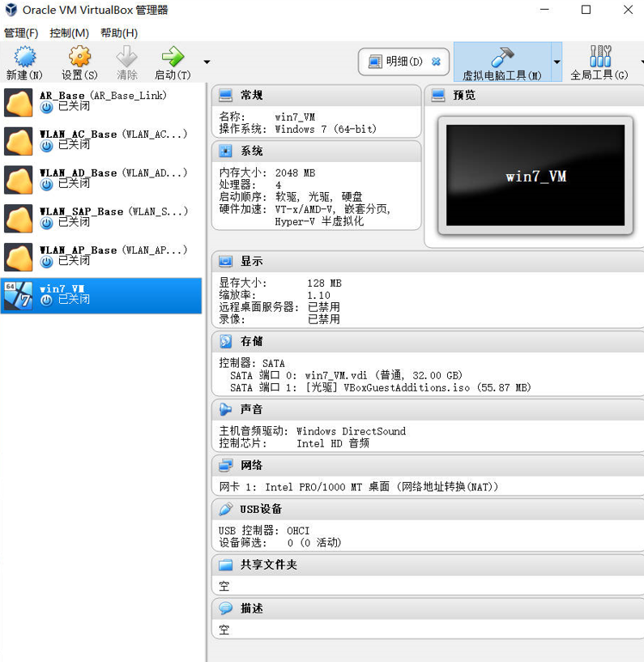Expand the dropdown arrow beside 启动
The width and height of the screenshot is (644, 662).
pyautogui.click(x=207, y=62)
